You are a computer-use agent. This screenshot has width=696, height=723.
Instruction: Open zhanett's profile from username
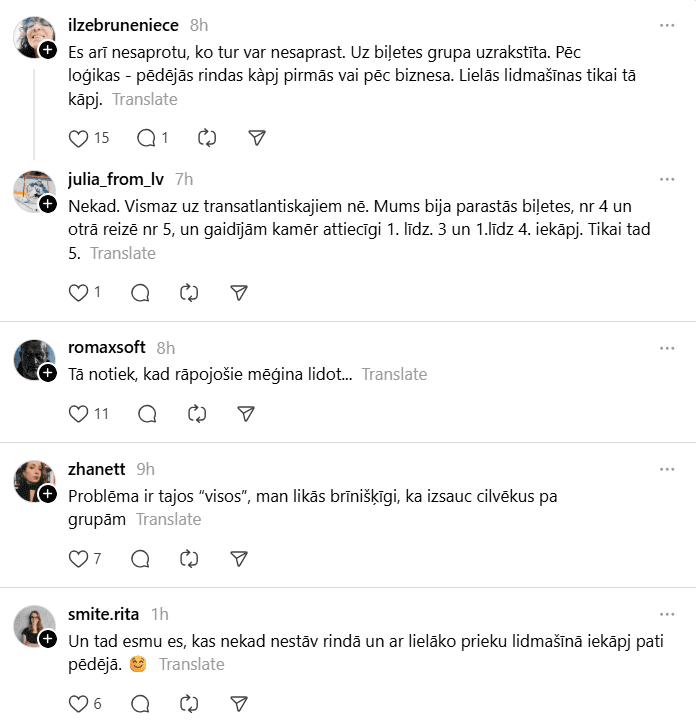click(97, 468)
